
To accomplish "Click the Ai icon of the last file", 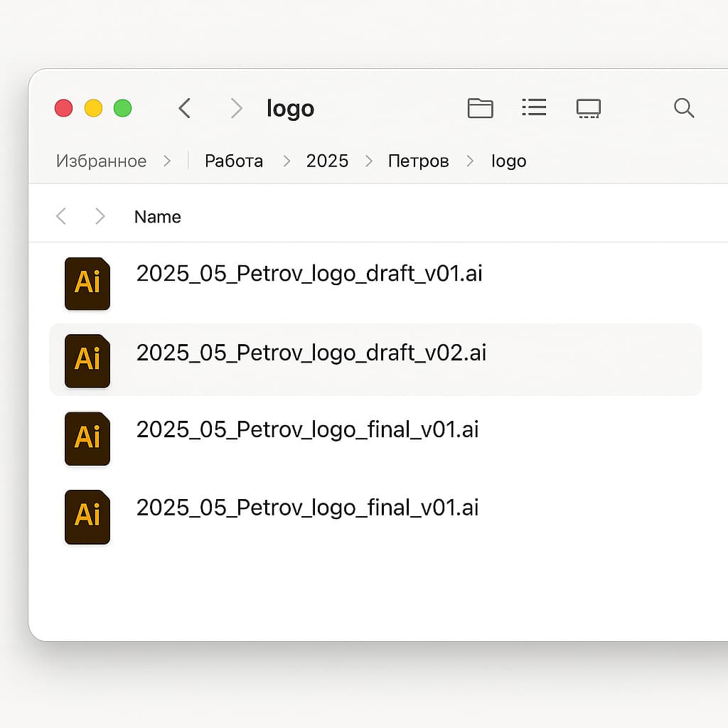I will pos(87,517).
